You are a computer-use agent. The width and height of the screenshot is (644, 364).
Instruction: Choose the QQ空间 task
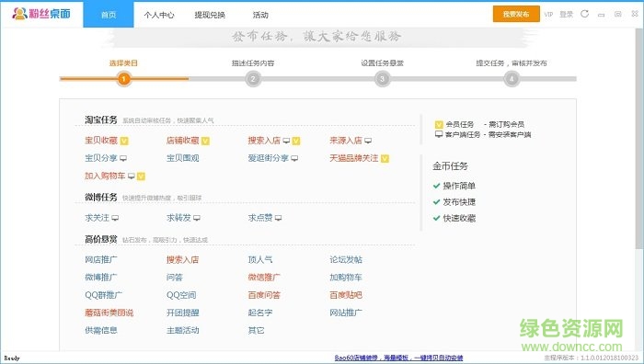pos(181,295)
